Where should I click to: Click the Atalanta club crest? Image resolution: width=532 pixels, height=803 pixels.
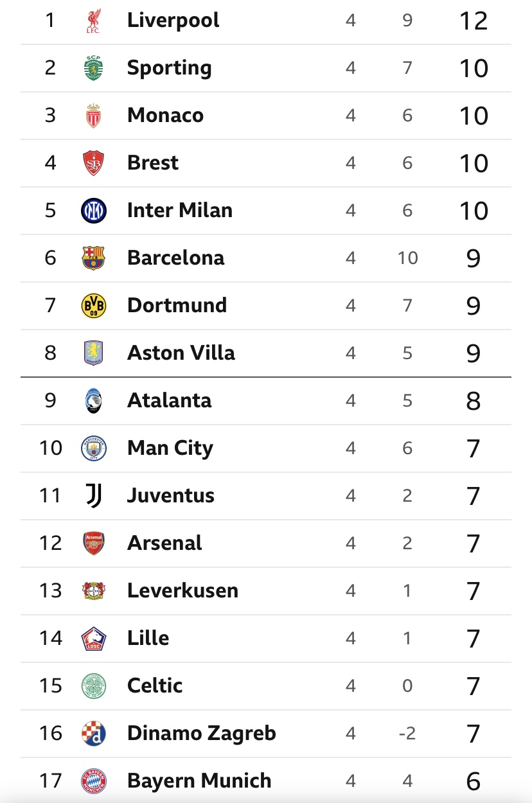coord(94,401)
